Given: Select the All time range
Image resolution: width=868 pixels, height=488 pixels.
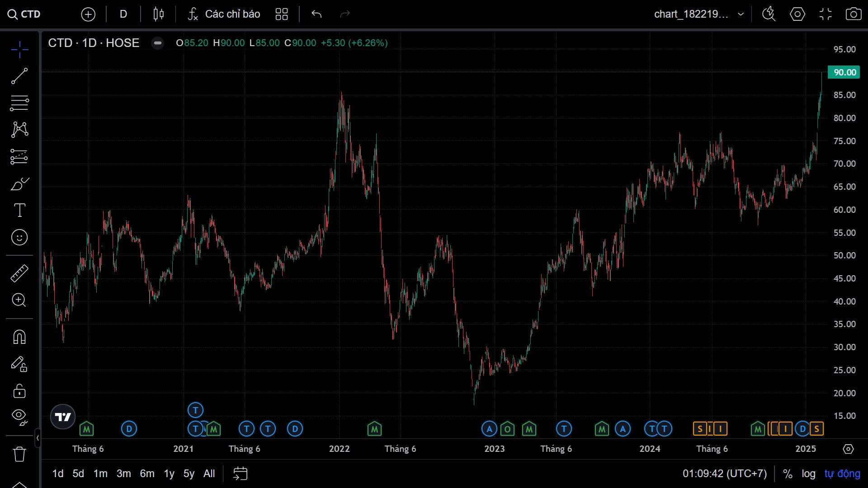Looking at the screenshot, I should tap(209, 474).
